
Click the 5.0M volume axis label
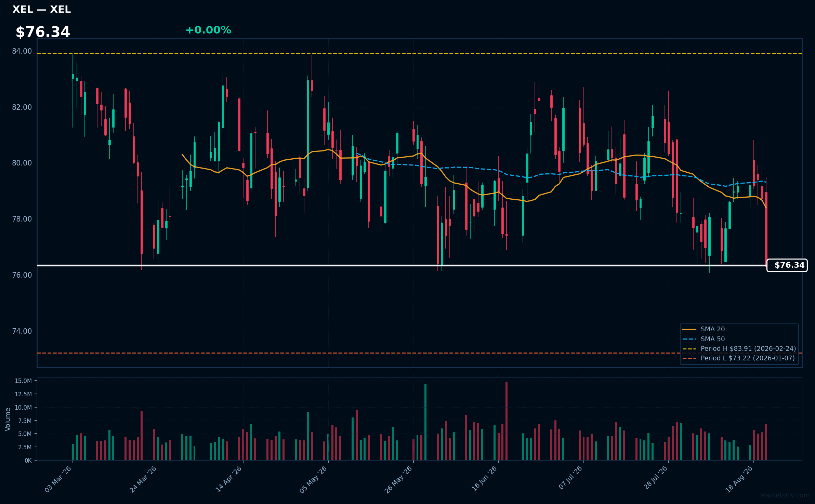coord(25,434)
